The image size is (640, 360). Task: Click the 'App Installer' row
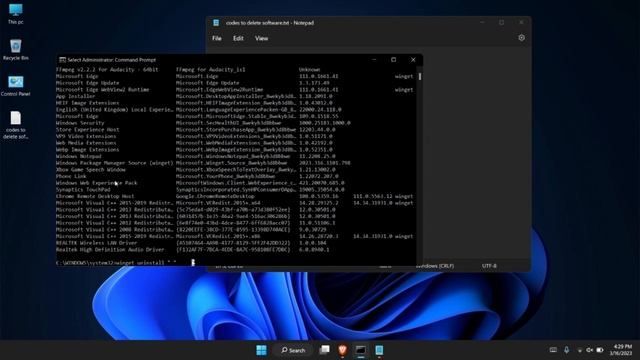(x=234, y=96)
